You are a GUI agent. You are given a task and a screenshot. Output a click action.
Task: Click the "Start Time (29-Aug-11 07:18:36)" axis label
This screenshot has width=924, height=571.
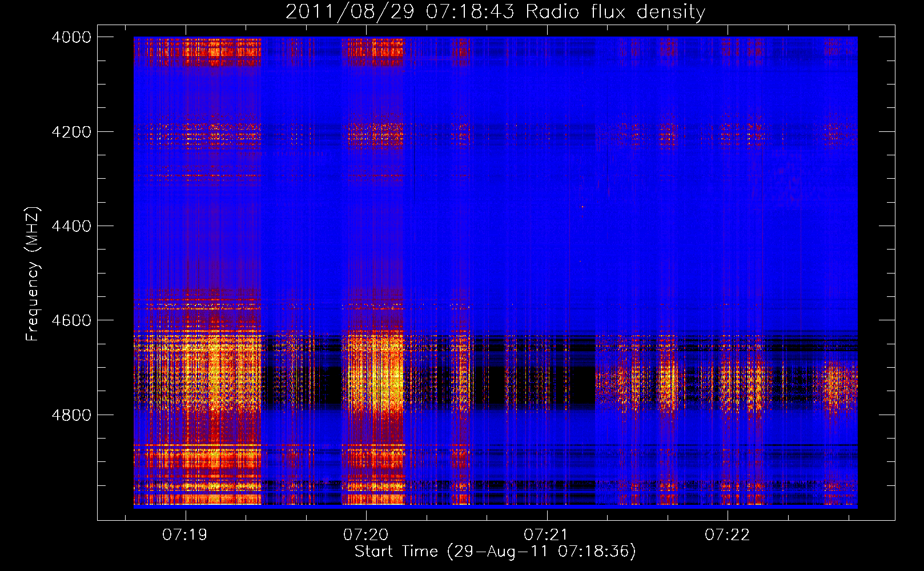495,552
